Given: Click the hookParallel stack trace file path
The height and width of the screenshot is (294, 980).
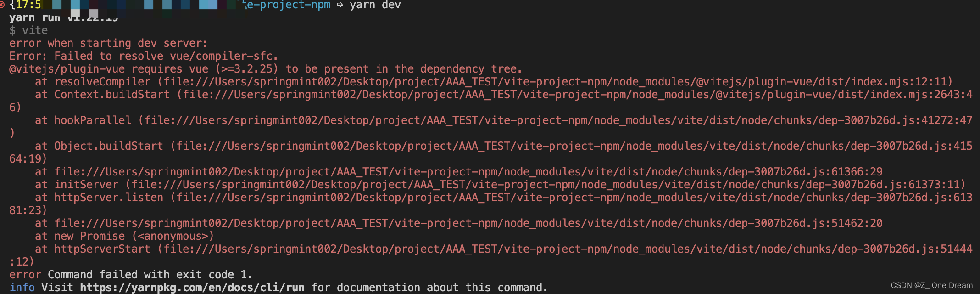Looking at the screenshot, I should pos(558,120).
